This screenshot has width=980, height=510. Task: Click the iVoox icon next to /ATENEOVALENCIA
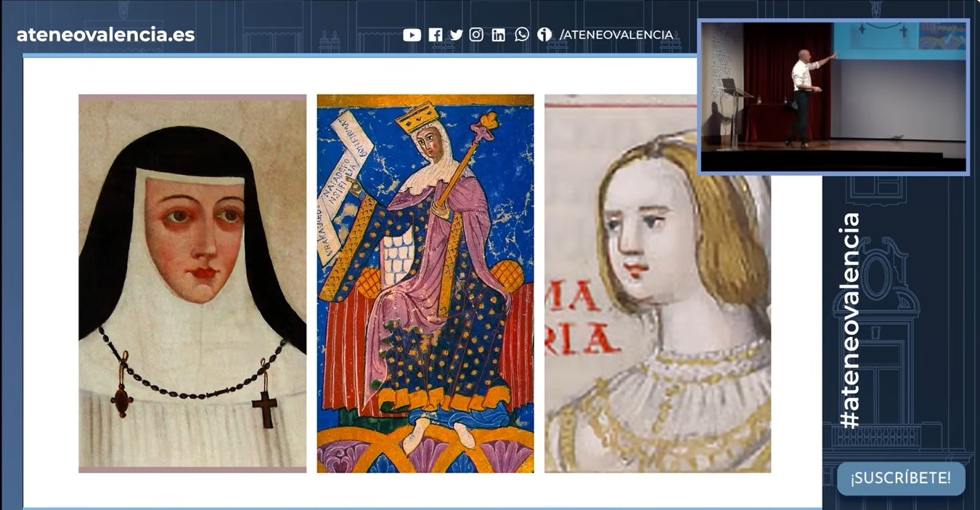tap(544, 34)
